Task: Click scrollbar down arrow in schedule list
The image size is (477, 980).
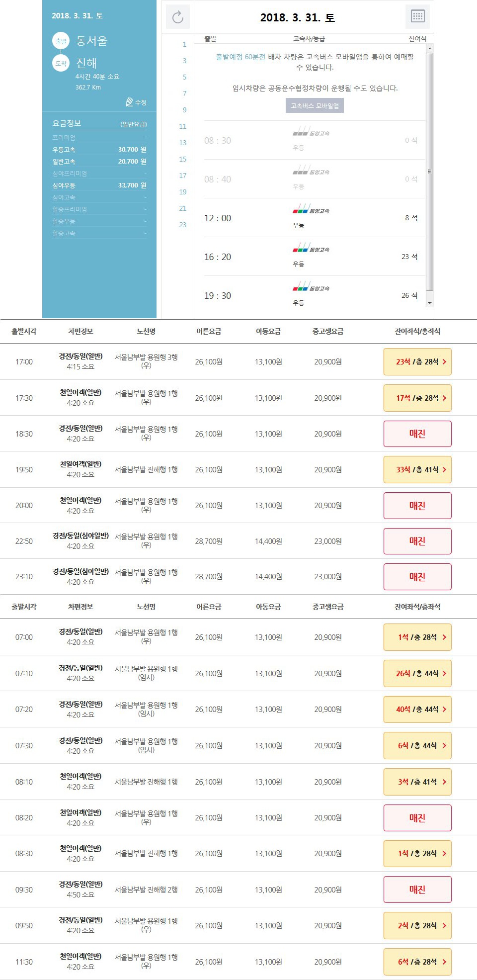Action: click(x=430, y=303)
